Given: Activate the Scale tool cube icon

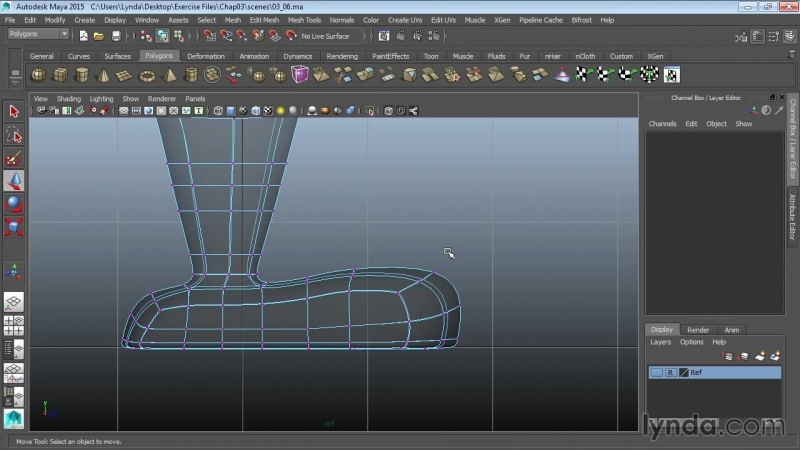Looking at the screenshot, I should [14, 227].
